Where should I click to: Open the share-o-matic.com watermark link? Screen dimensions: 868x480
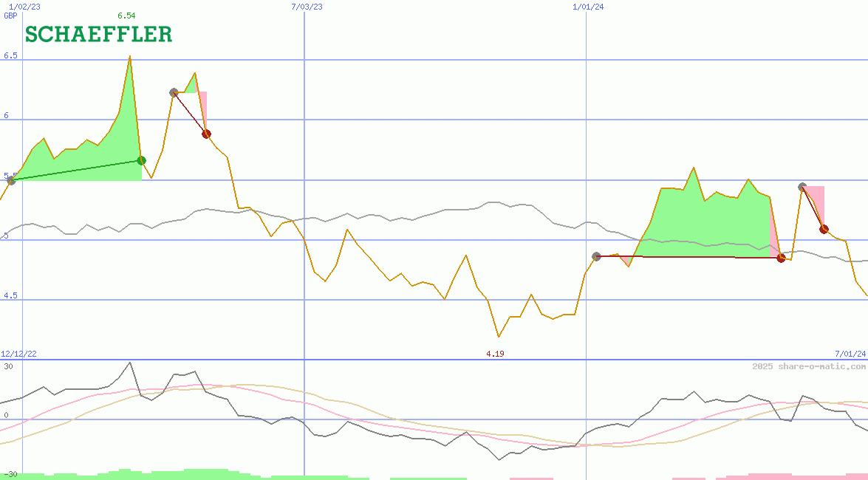coord(809,366)
